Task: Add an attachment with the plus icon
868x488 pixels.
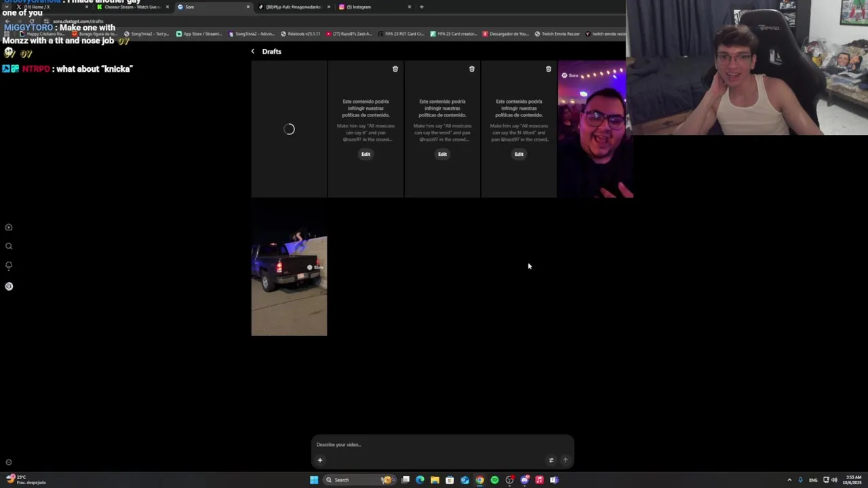Action: point(320,460)
